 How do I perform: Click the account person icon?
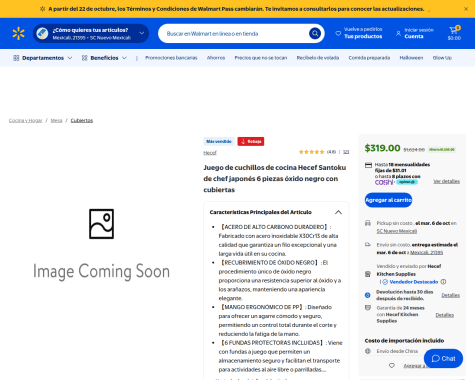pyautogui.click(x=398, y=33)
